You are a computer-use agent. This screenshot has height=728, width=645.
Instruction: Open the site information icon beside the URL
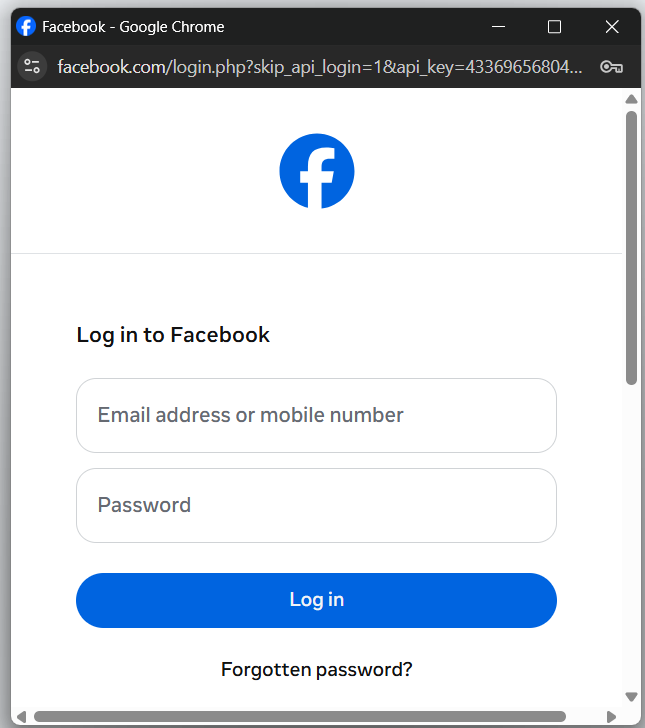(x=32, y=67)
